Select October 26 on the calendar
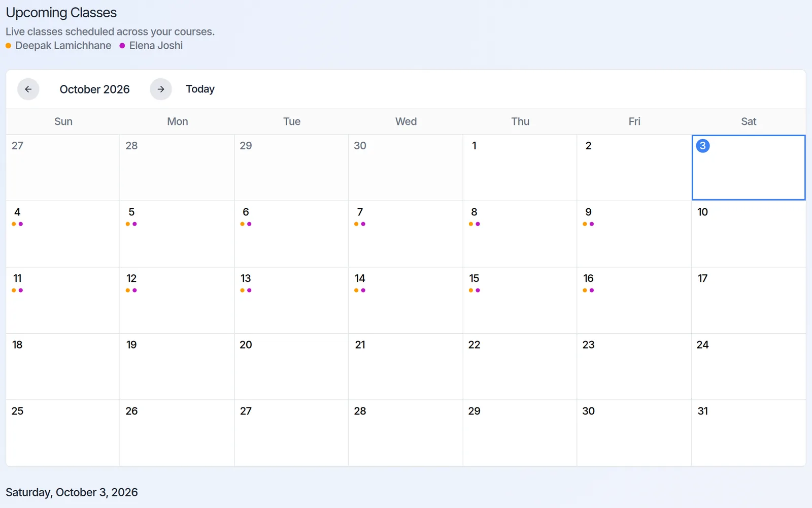The width and height of the screenshot is (812, 508). [x=177, y=433]
